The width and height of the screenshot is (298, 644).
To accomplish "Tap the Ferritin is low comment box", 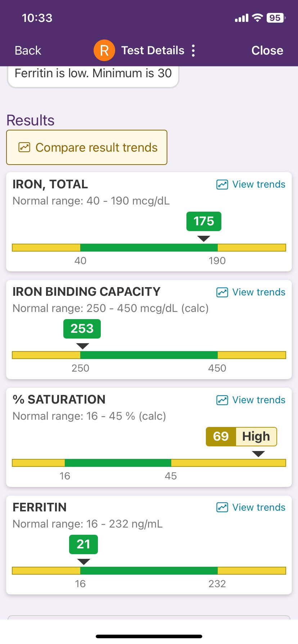I will click(93, 75).
